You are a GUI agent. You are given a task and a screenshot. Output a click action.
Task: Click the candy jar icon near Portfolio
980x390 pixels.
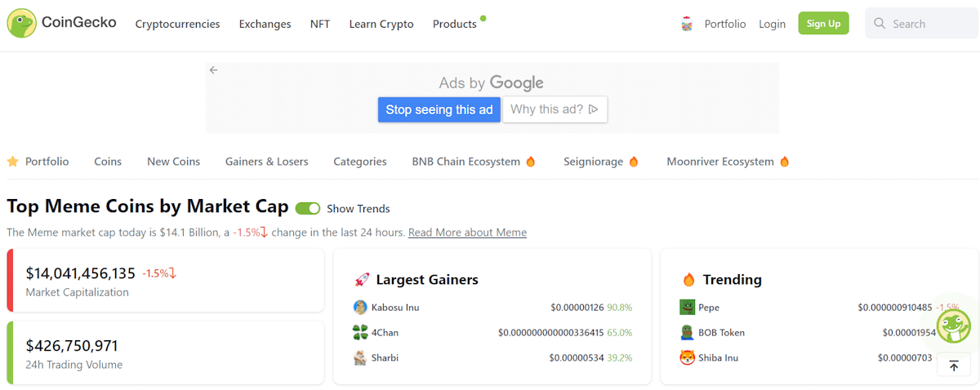tap(687, 24)
